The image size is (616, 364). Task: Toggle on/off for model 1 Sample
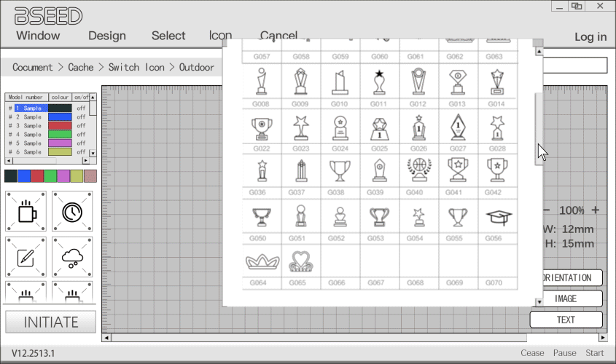click(x=81, y=108)
